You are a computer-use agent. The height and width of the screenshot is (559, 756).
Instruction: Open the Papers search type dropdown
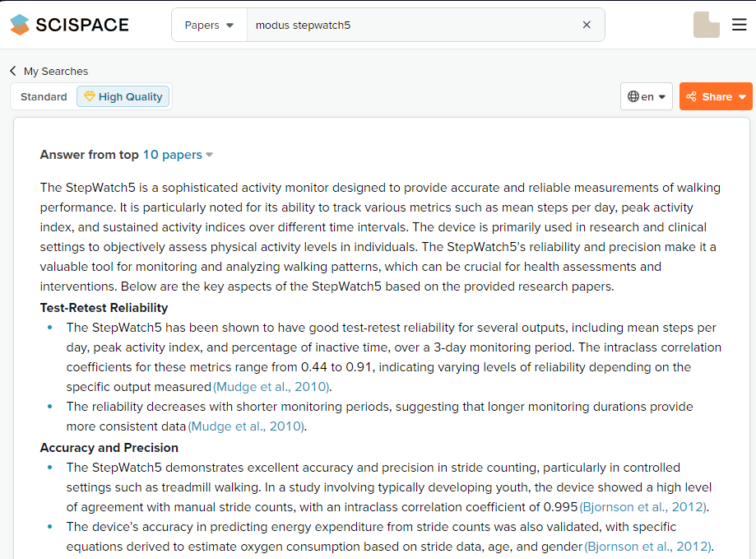pos(209,25)
